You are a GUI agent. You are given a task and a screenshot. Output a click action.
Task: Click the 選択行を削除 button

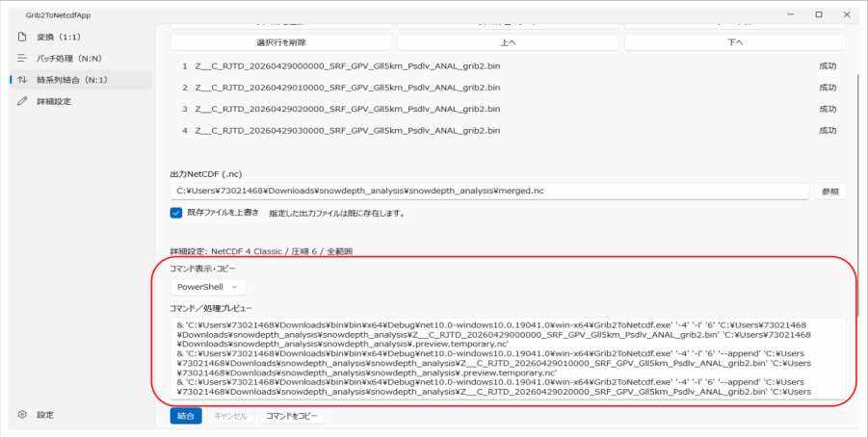tap(280, 42)
